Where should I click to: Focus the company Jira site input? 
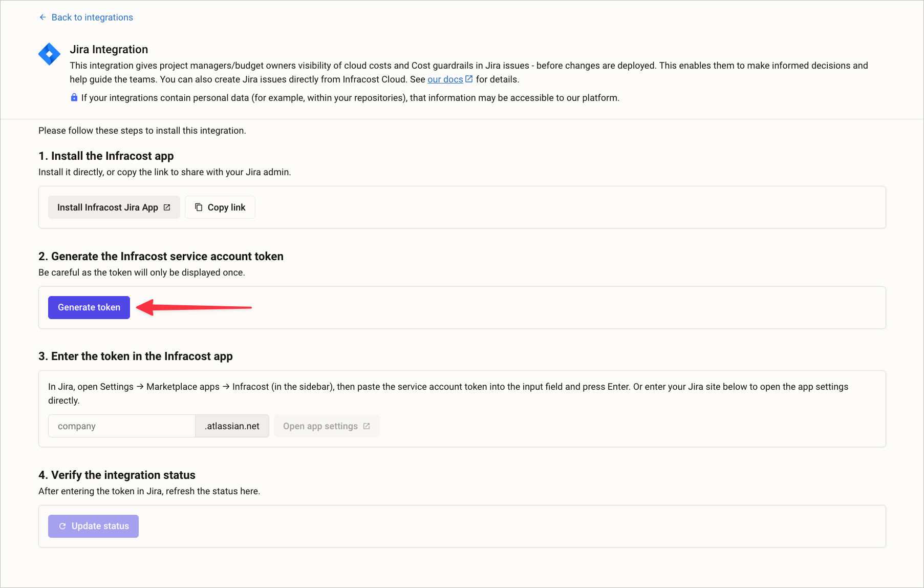[x=122, y=426]
